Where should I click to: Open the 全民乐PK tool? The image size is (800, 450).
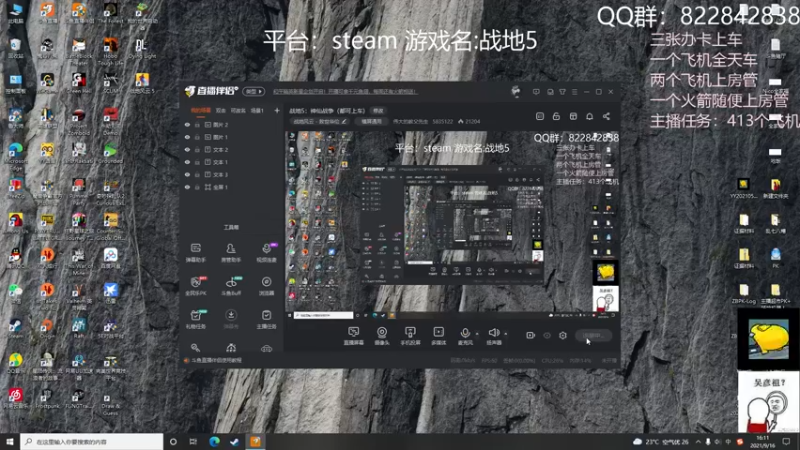[x=195, y=286]
